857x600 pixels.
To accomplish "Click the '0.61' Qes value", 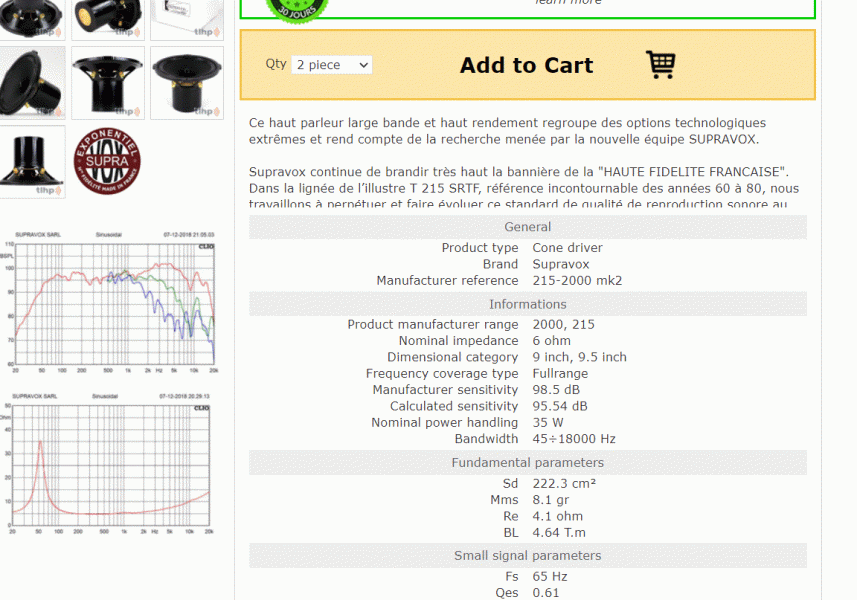I will (545, 593).
